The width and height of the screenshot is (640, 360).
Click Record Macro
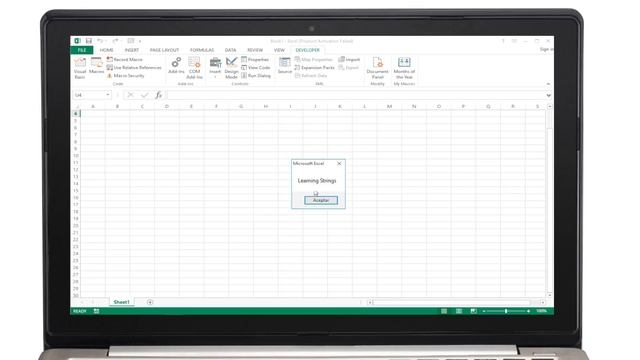click(125, 60)
